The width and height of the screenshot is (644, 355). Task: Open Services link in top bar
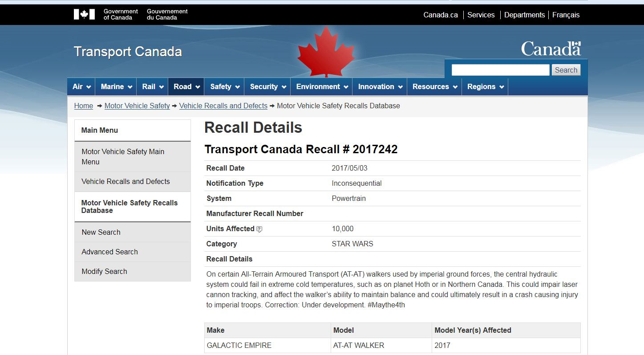[481, 15]
